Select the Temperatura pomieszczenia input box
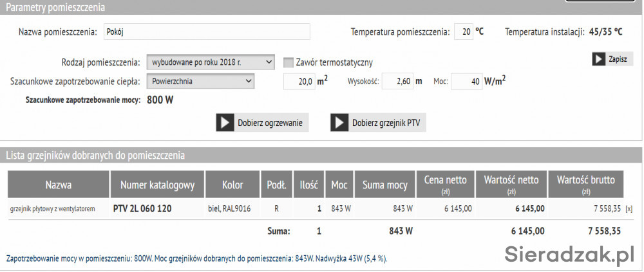Screen dimensions: 644x272 [463, 32]
